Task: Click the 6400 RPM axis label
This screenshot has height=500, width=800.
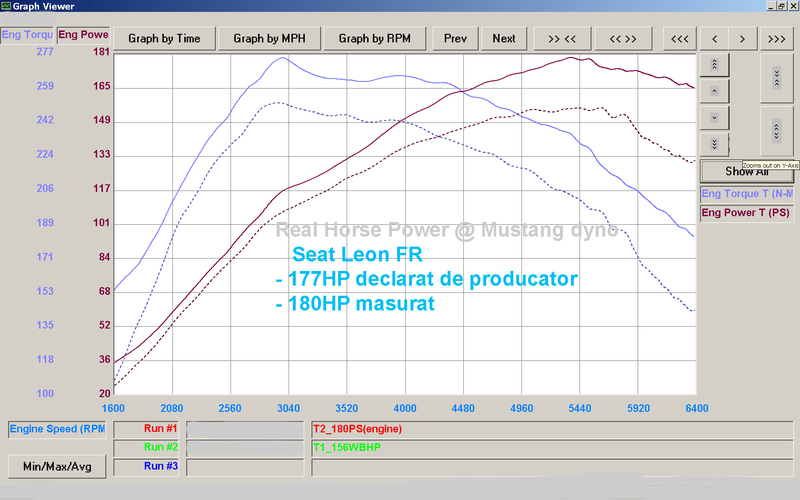Action: (696, 408)
